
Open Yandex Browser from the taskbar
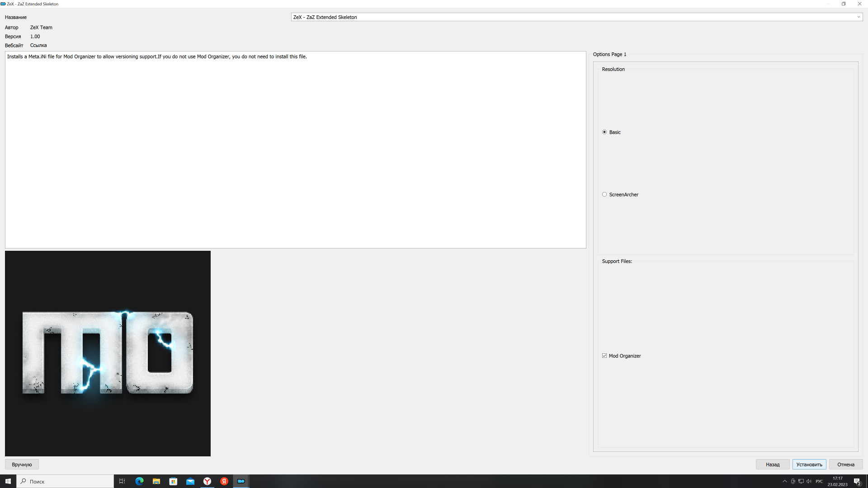click(x=207, y=481)
